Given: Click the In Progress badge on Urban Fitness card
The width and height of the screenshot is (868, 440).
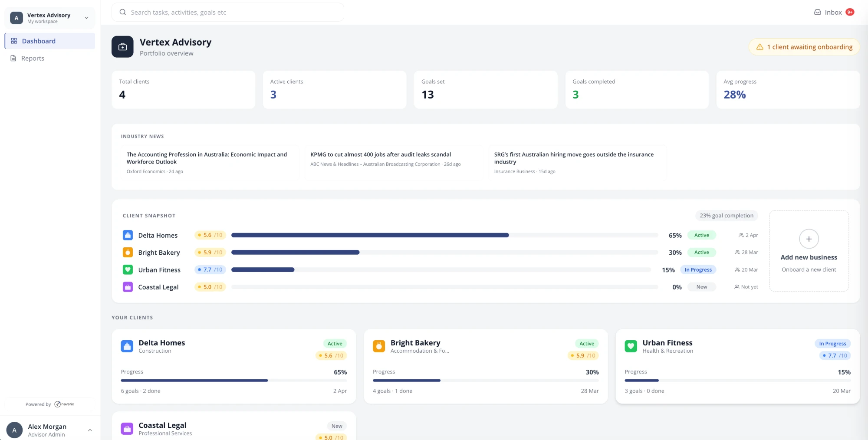Looking at the screenshot, I should click(832, 344).
